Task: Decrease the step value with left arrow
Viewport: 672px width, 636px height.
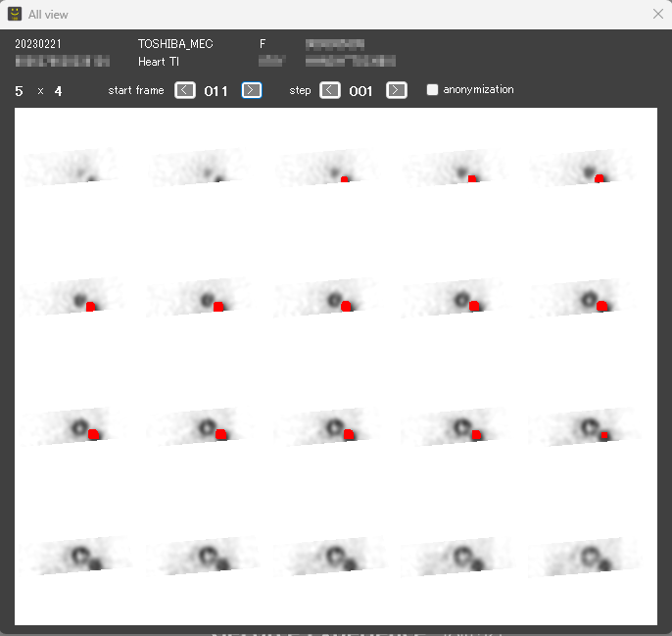Action: (330, 90)
